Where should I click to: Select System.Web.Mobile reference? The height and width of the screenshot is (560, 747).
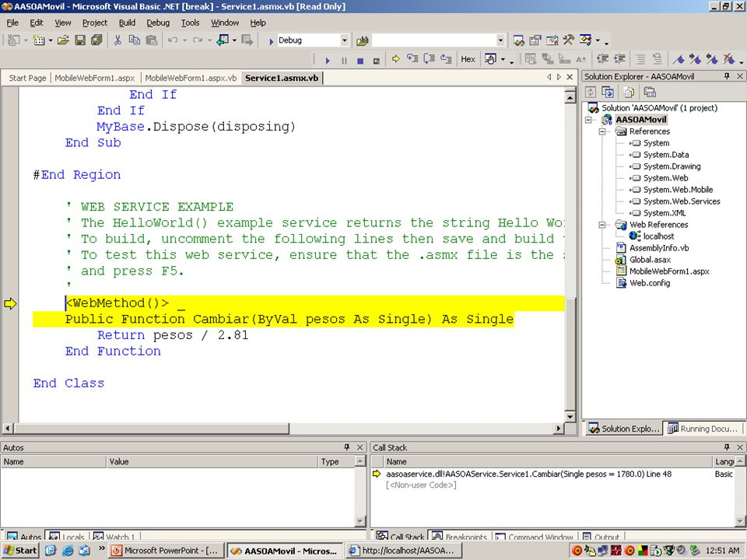coord(678,190)
